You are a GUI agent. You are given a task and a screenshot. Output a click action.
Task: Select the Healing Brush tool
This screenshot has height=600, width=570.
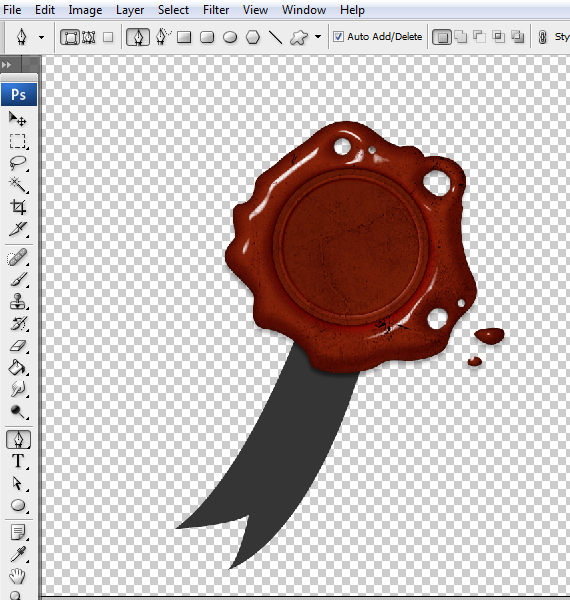pos(18,257)
